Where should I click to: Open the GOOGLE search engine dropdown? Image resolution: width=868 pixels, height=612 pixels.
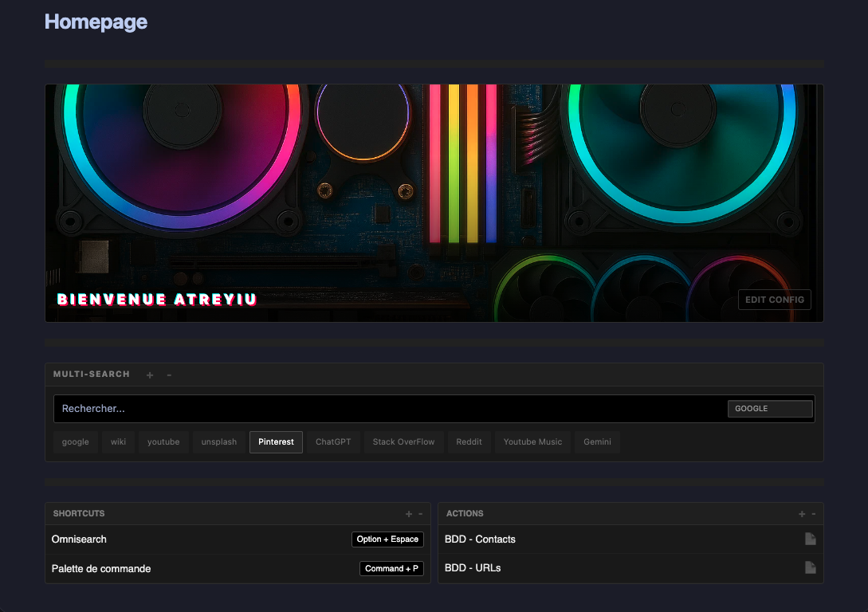(x=769, y=409)
